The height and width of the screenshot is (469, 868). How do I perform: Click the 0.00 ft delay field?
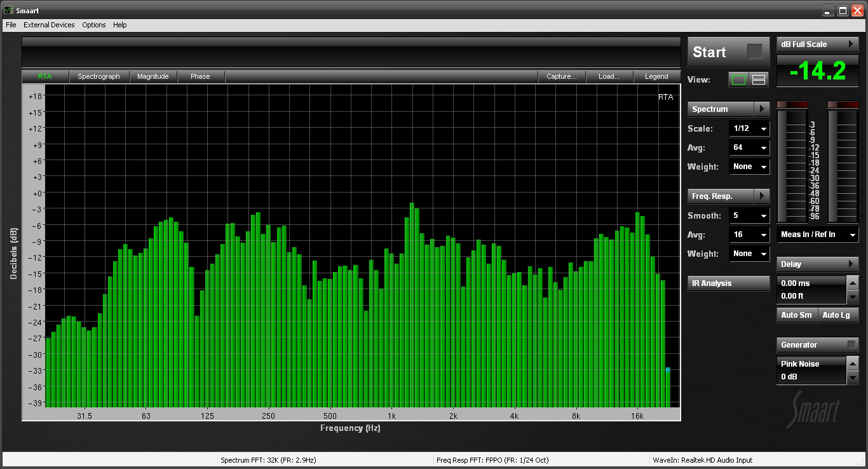812,296
